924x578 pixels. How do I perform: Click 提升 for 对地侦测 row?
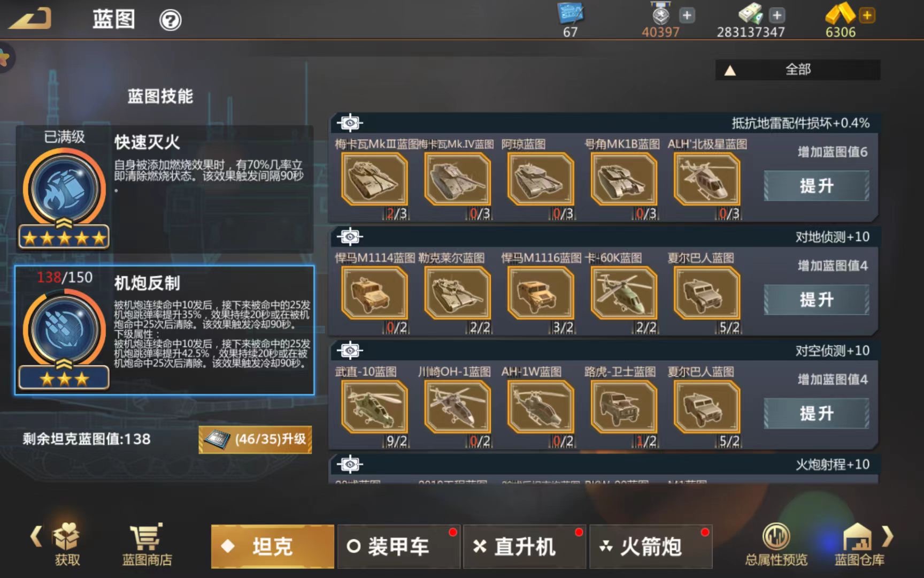pos(817,300)
